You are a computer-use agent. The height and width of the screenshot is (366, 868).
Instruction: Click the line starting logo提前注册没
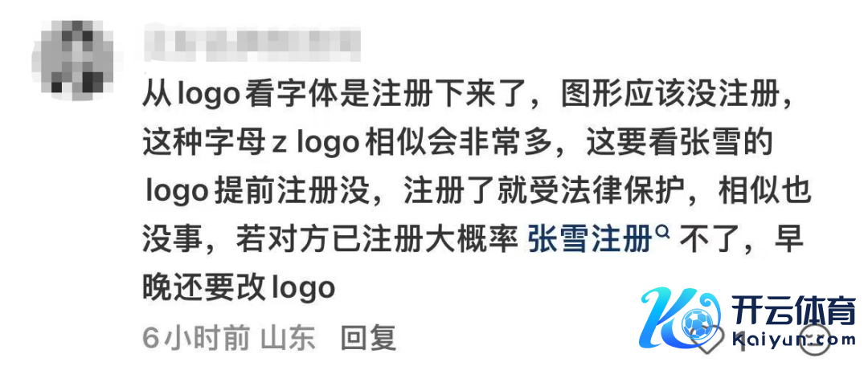[477, 192]
